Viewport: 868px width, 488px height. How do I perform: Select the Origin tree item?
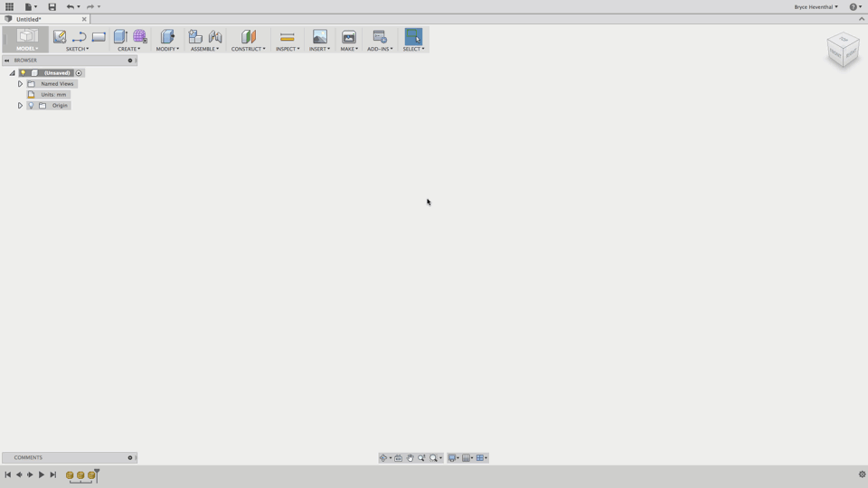[x=60, y=105]
